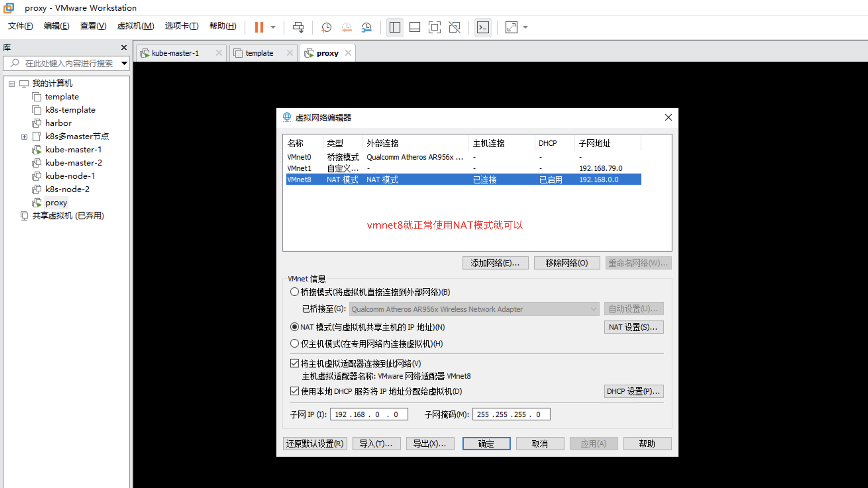Click the 导入(T)... button

(x=376, y=444)
